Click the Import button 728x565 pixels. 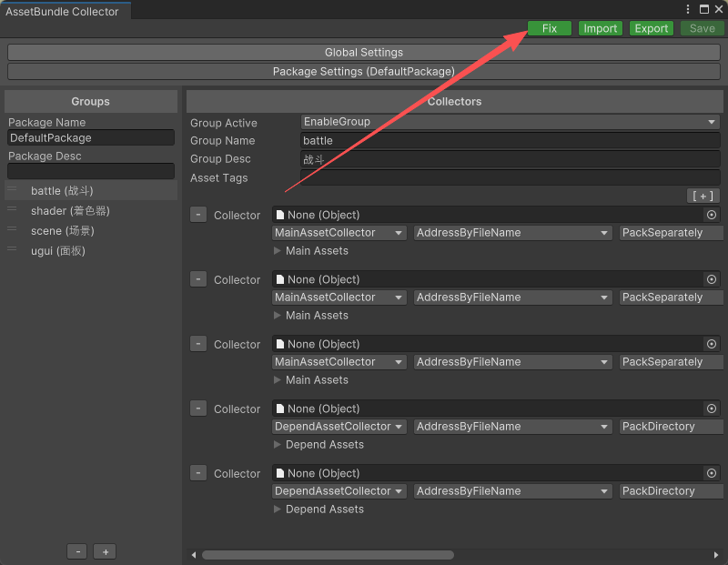[x=601, y=28]
